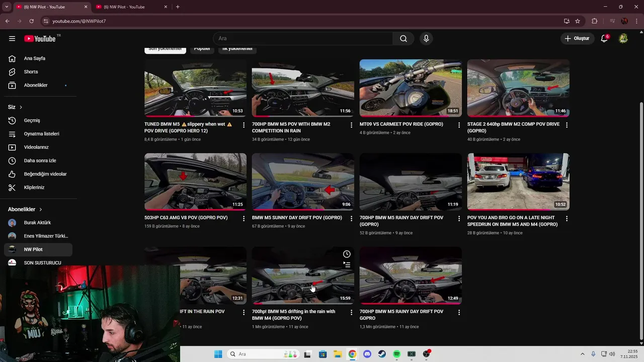Image resolution: width=644 pixels, height=362 pixels.
Task: Go back in browser
Action: click(7, 21)
